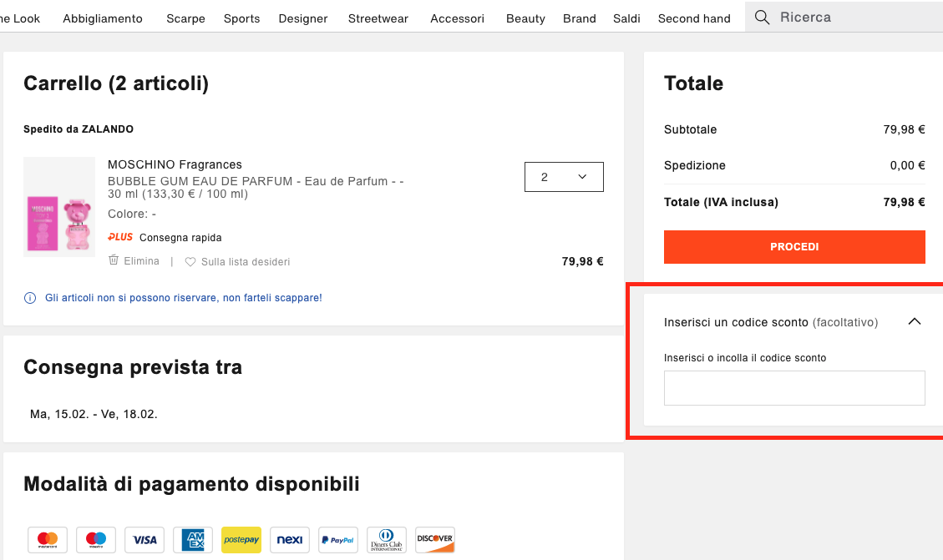Click the search magnifier icon
The height and width of the screenshot is (560, 943).
[762, 18]
